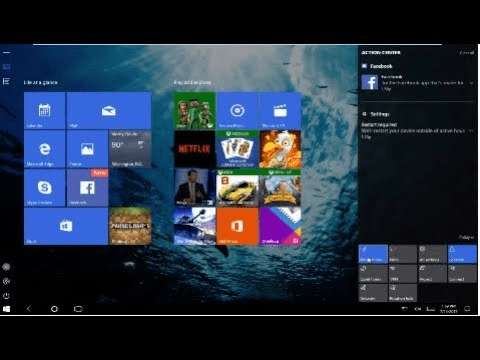Open the Project quick action
The width and height of the screenshot is (480, 360).
(432, 274)
